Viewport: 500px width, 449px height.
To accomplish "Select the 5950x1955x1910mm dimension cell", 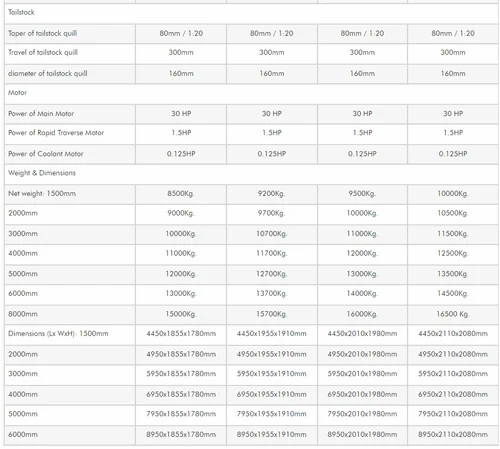I will [x=272, y=374].
